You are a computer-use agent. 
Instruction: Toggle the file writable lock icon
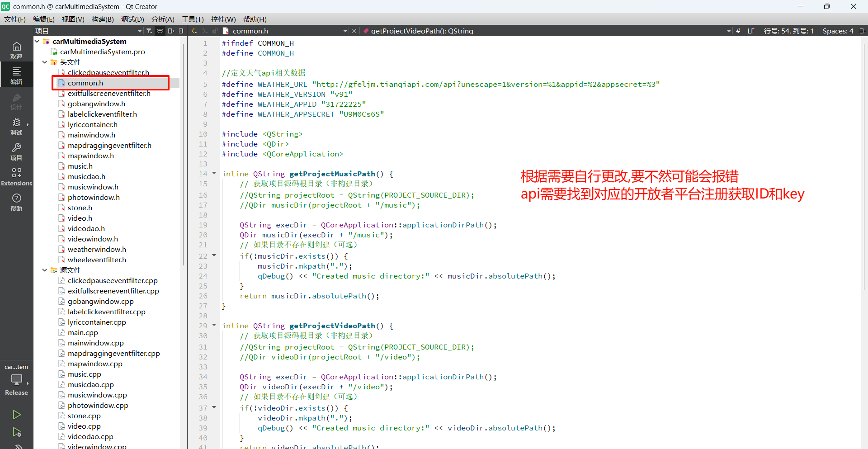(x=215, y=31)
